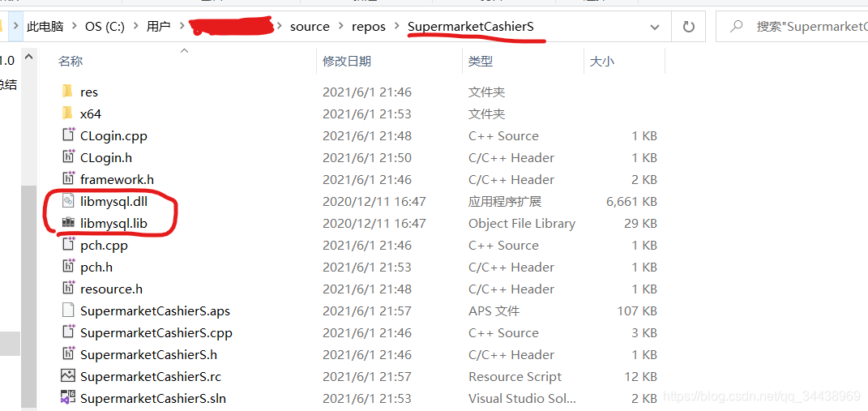The width and height of the screenshot is (868, 411).
Task: Click the CLogin.cpp file icon
Action: click(67, 135)
